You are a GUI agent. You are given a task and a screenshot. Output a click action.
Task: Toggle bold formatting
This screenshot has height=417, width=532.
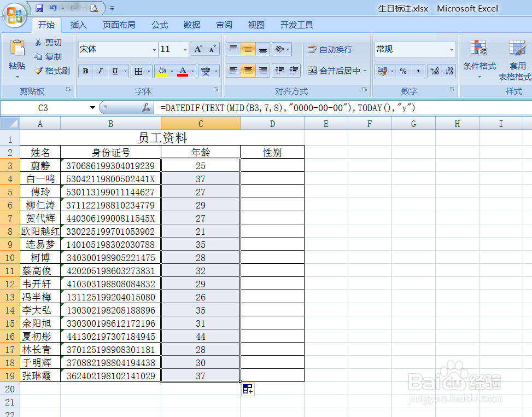tap(85, 71)
